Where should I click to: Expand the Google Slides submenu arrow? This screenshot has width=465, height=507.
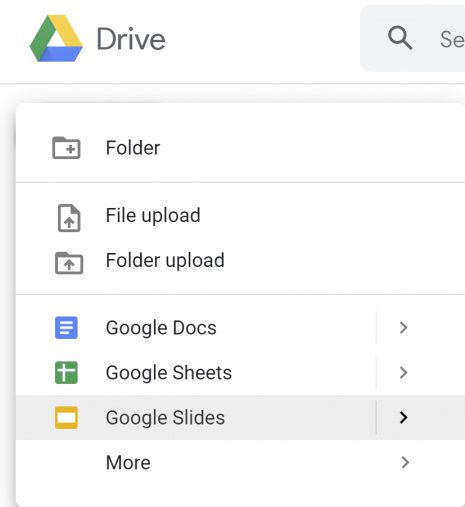coord(404,417)
